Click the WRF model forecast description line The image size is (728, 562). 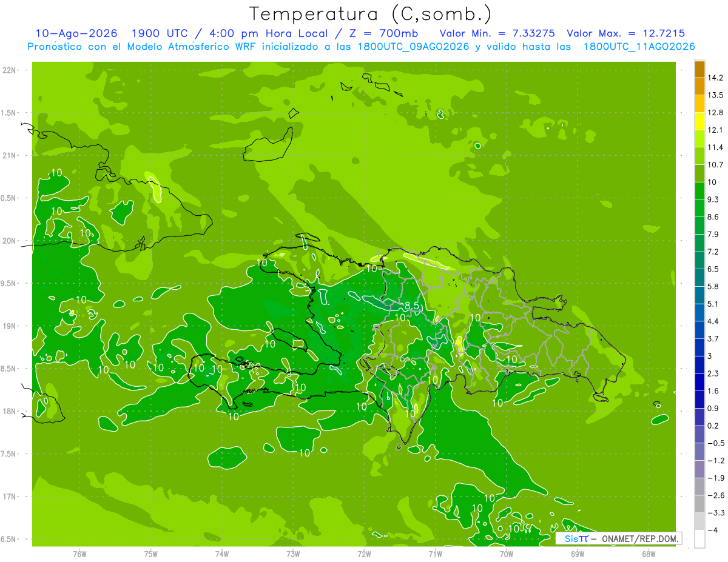point(361,47)
